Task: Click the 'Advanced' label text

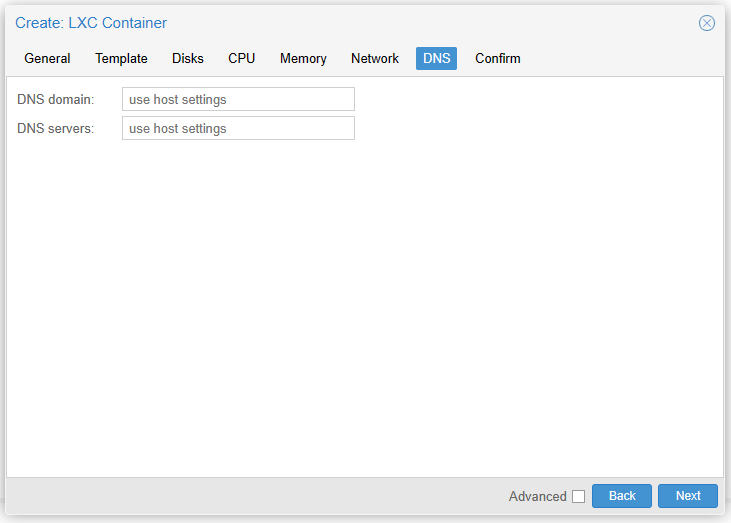Action: coord(537,497)
